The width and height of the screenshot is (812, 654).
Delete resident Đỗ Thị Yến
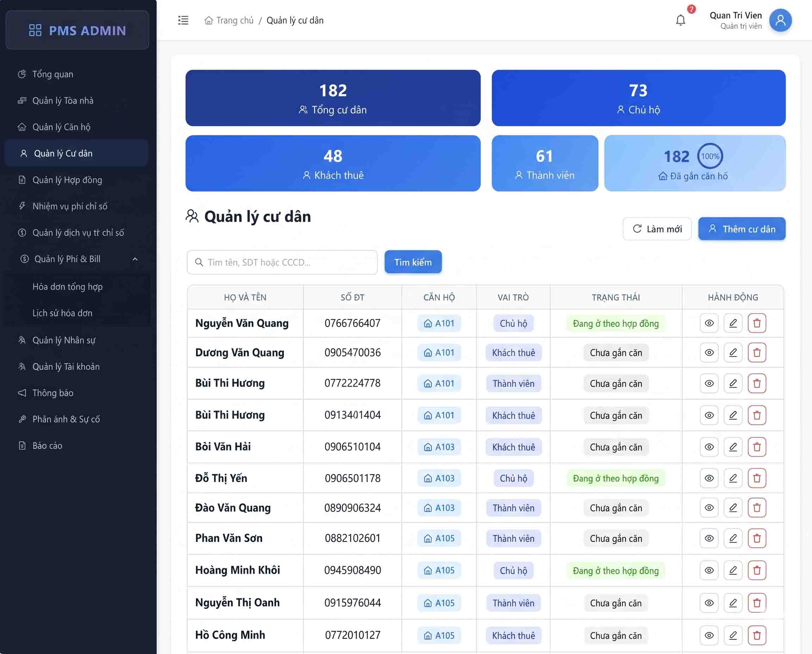[757, 478]
